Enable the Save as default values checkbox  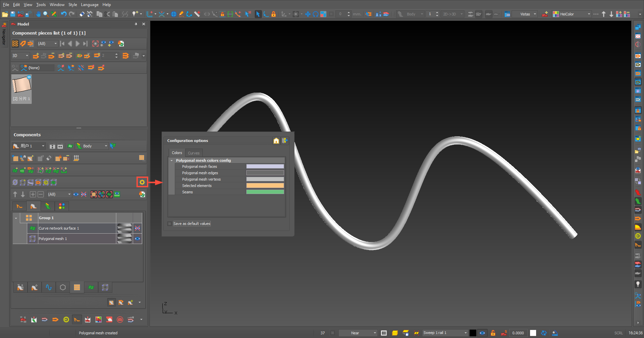(x=170, y=224)
